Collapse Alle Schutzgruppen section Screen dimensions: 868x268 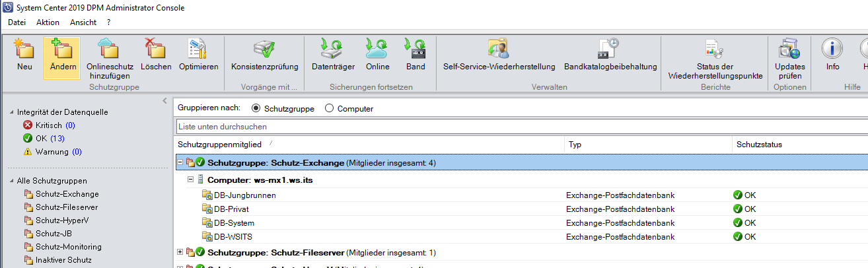tap(11, 181)
